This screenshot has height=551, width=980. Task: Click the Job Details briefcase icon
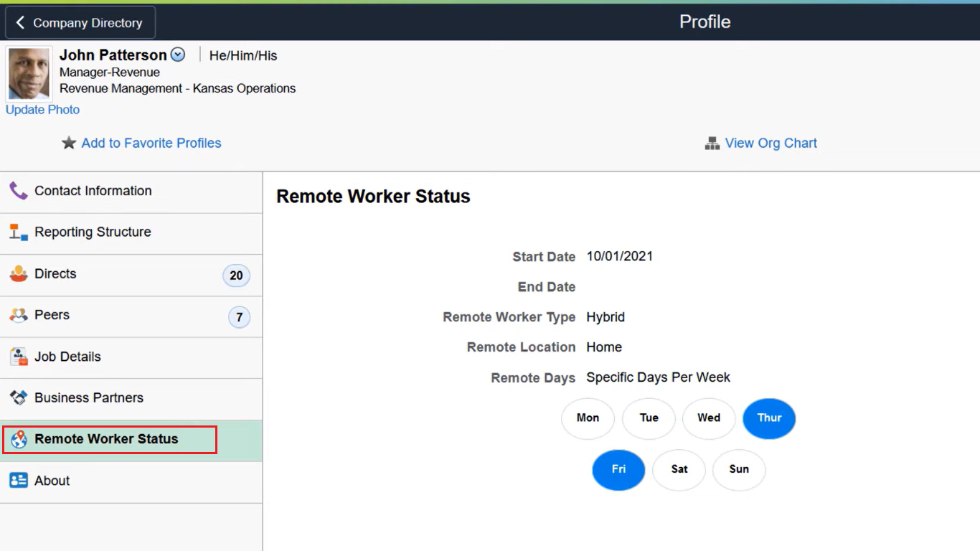(18, 357)
